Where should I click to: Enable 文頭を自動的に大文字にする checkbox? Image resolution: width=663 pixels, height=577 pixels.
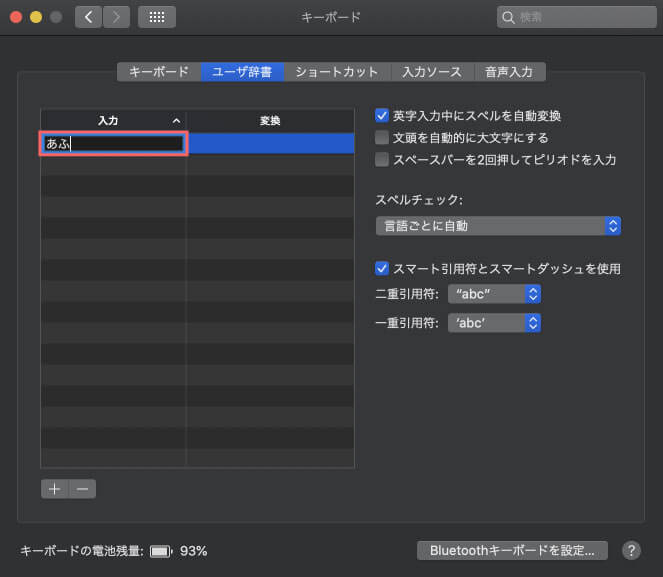click(382, 137)
